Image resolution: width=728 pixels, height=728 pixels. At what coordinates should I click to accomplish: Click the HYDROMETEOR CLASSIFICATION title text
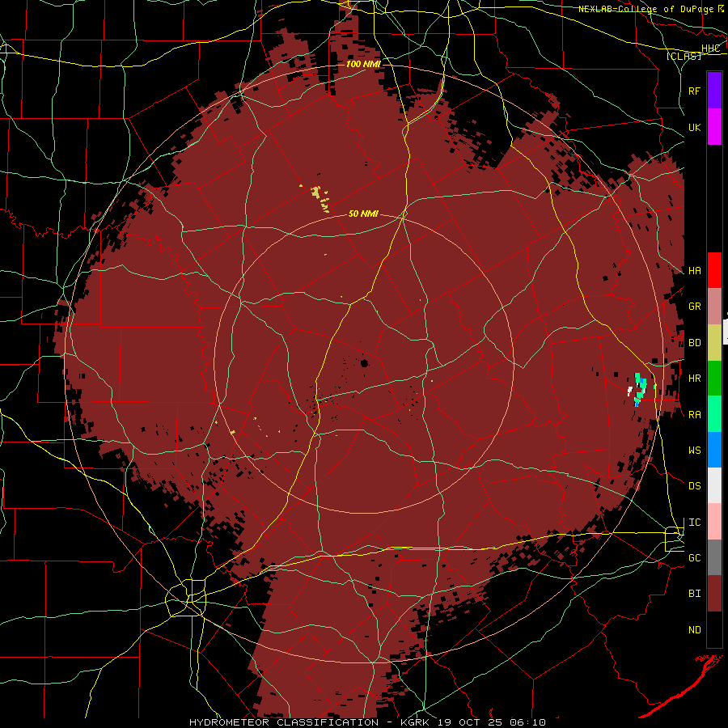tap(284, 722)
